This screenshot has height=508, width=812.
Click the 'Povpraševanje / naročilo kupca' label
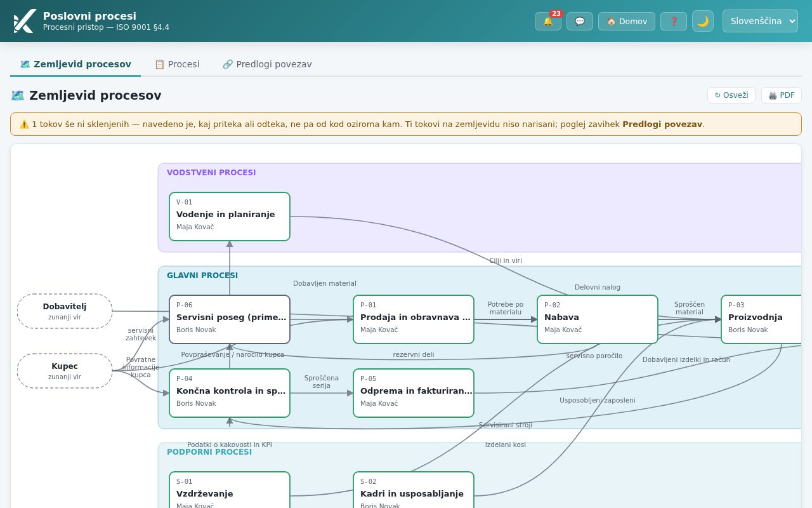click(x=233, y=354)
